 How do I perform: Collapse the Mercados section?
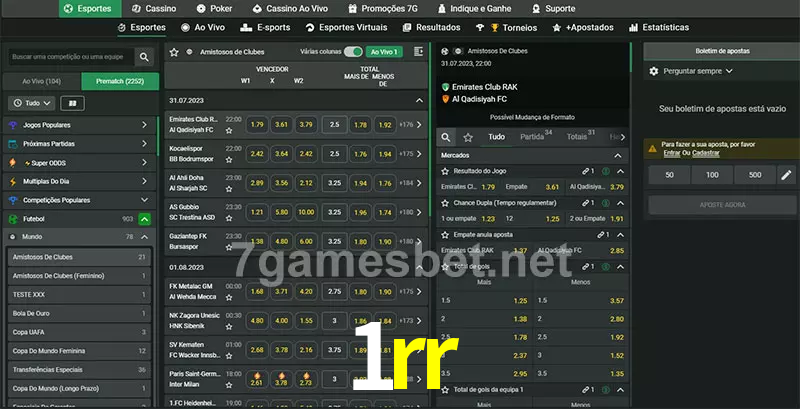[x=619, y=155]
